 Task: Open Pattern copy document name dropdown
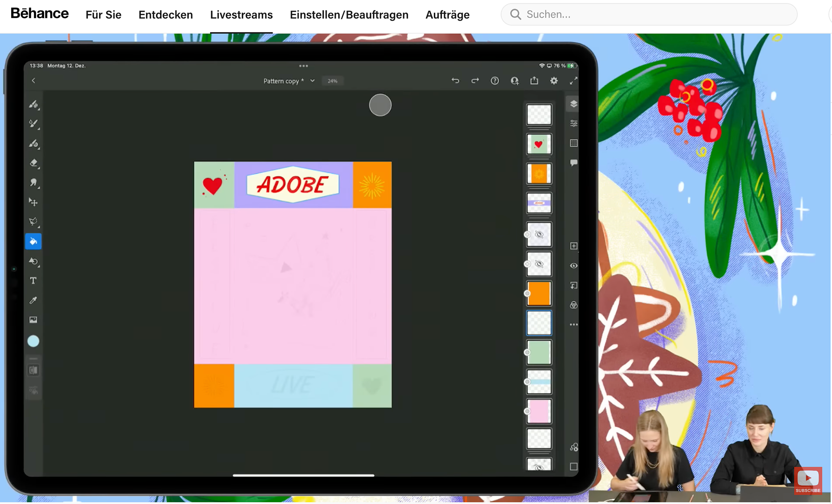(x=289, y=81)
